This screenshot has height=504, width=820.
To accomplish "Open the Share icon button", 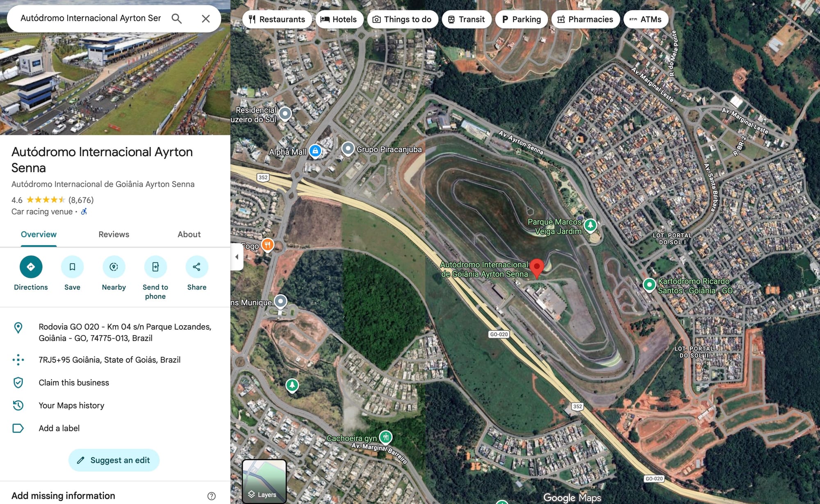I will pos(197,267).
